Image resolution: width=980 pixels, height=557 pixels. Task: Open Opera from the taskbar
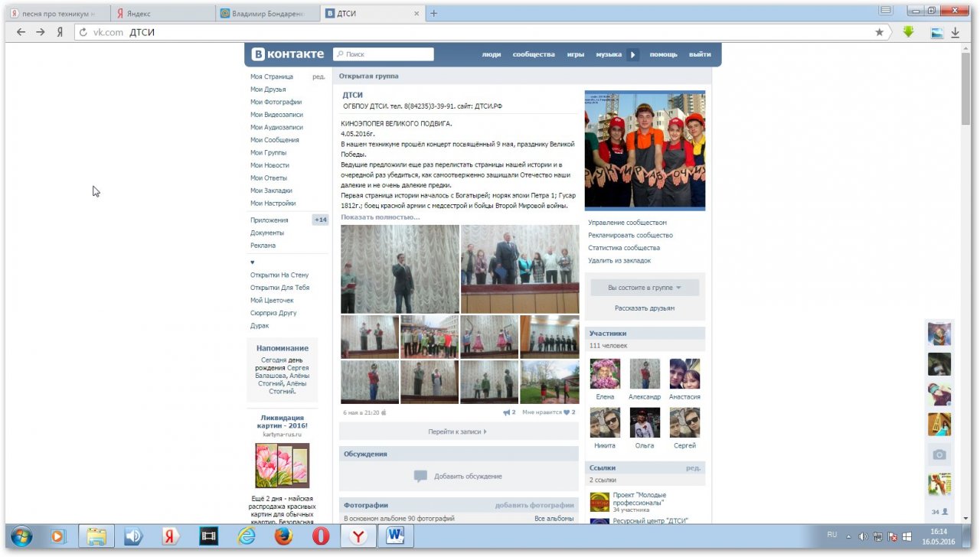coord(321,536)
